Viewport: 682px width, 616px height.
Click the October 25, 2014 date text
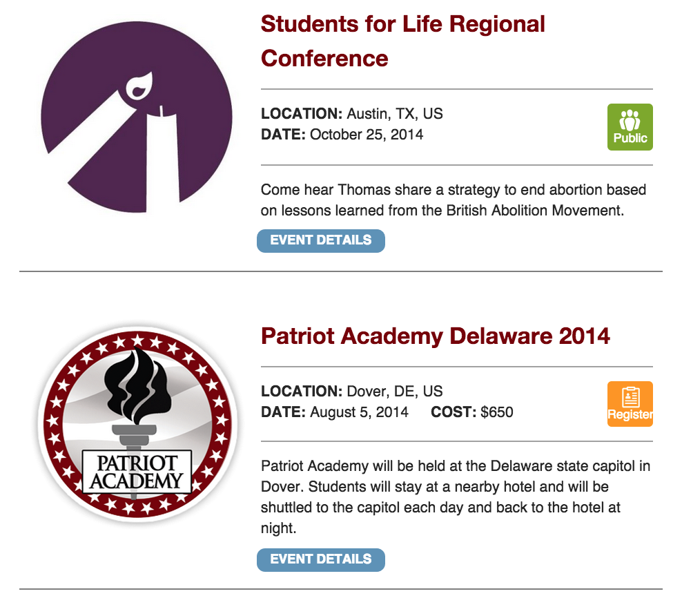pos(367,135)
